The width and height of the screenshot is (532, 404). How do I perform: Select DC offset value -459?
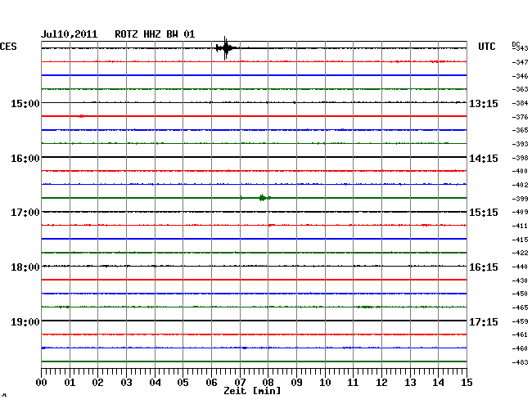click(x=520, y=321)
